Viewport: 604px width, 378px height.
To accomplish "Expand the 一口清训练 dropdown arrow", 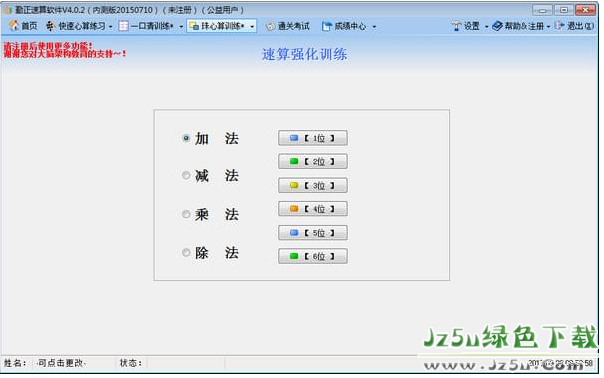I will 181,27.
